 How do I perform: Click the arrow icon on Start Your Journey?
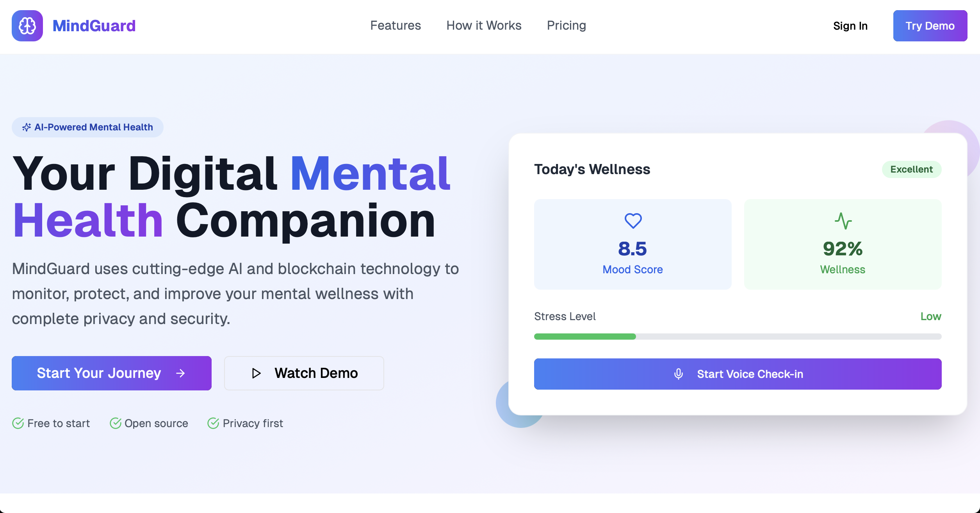click(180, 373)
